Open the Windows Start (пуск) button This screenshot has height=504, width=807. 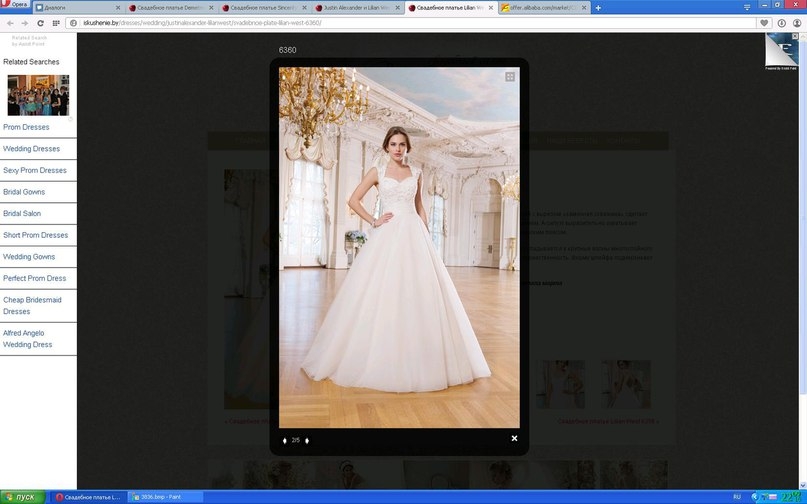pos(22,497)
